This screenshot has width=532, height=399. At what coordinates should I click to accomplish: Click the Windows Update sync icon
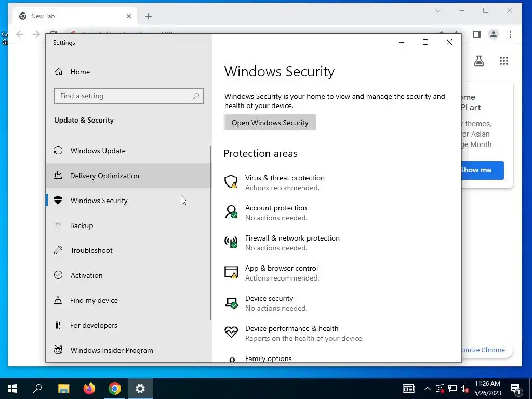58,150
